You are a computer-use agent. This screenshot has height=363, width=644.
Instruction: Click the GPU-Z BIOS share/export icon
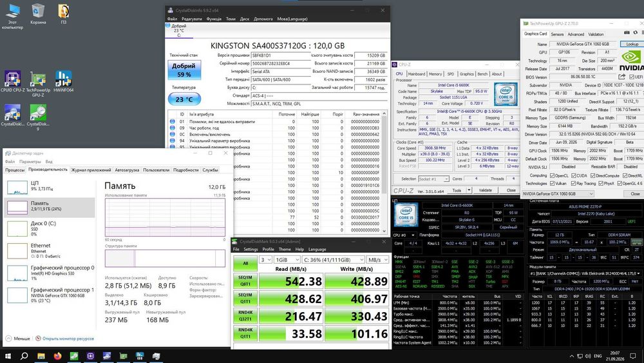pyautogui.click(x=622, y=77)
